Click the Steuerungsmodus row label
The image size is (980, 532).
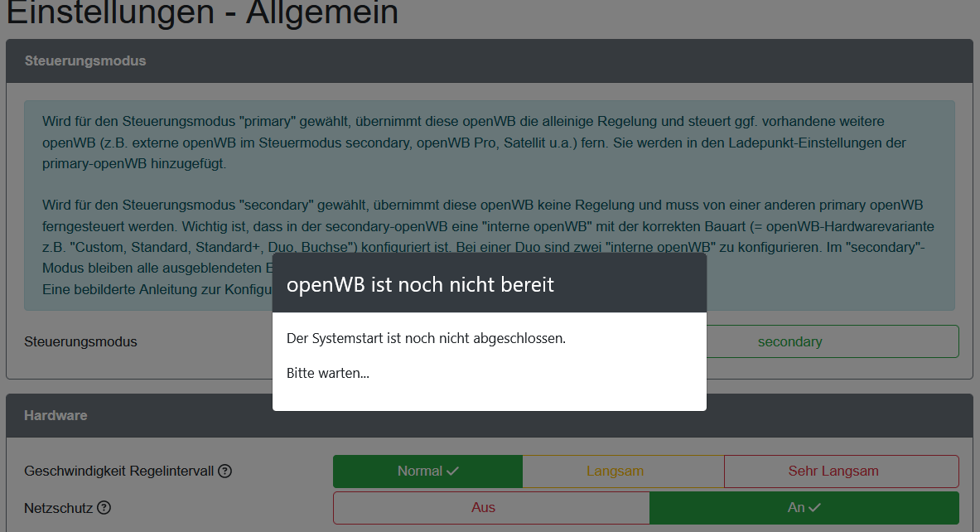pos(80,342)
